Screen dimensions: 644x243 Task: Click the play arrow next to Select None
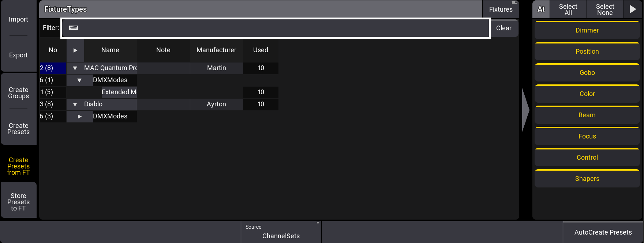633,10
